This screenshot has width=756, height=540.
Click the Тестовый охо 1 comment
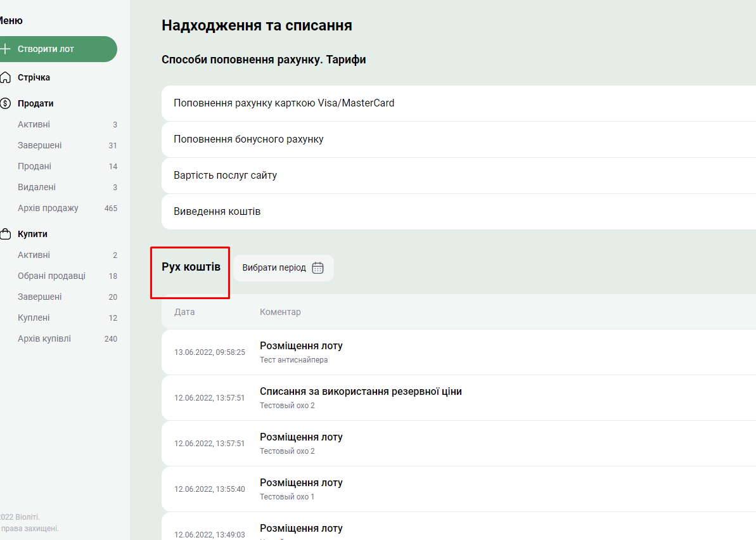pos(287,497)
